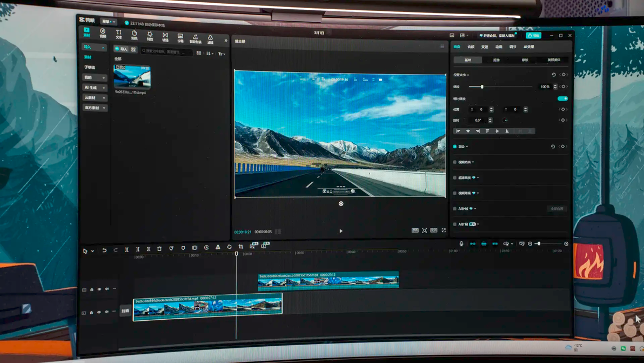
Task: Open the 特效 effects tab
Action: 150,36
